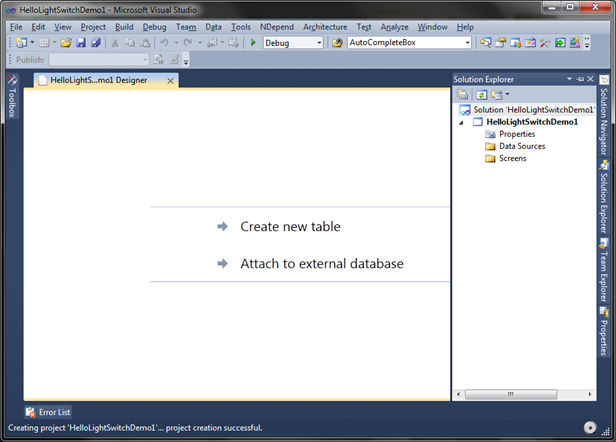
Task: Click the Start Debugging green arrow
Action: coord(253,42)
